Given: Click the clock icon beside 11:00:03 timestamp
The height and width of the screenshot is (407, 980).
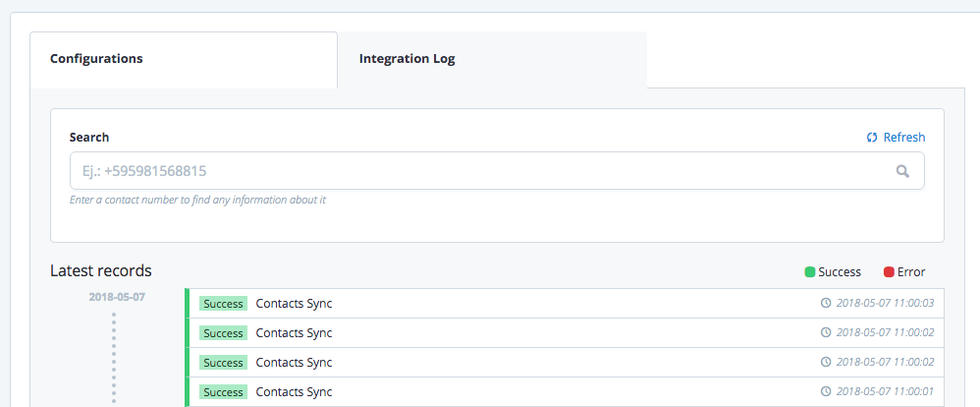Looking at the screenshot, I should click(826, 304).
